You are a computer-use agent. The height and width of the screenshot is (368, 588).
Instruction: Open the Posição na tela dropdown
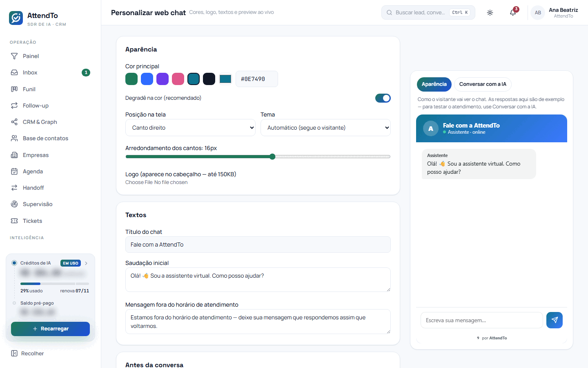tap(190, 128)
